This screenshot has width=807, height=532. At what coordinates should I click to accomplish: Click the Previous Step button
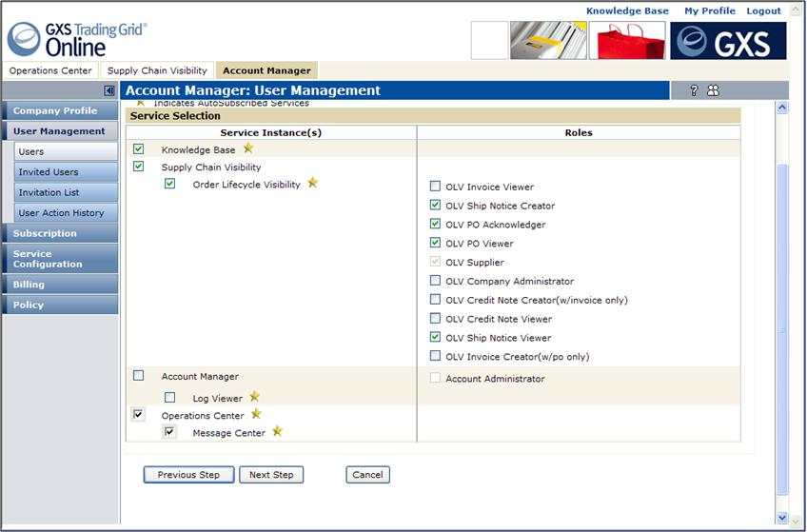188,474
